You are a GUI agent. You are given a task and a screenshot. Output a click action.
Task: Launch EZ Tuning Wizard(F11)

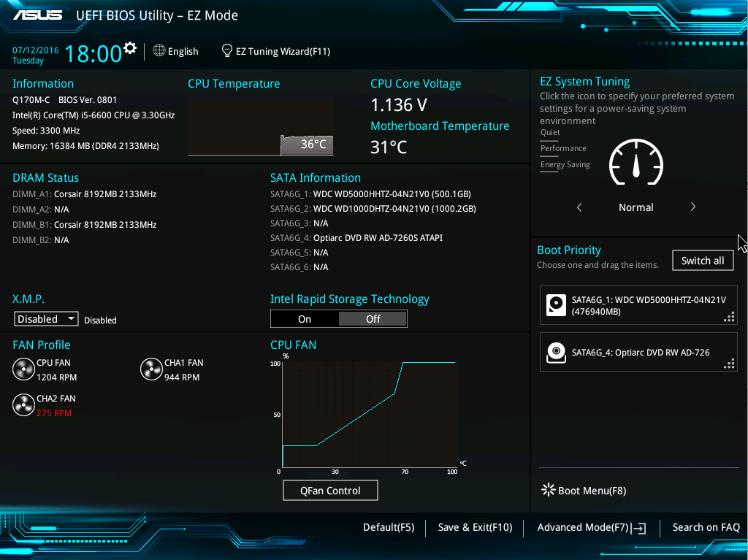coord(283,51)
